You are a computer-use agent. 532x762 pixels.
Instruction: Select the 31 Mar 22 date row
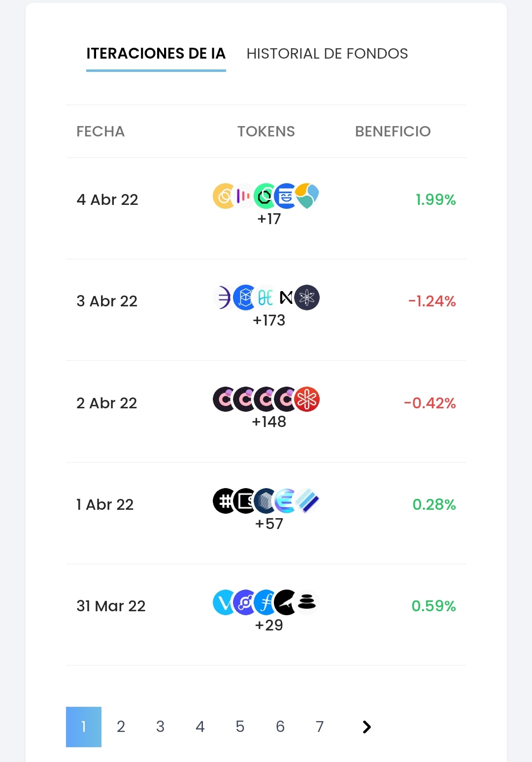111,606
